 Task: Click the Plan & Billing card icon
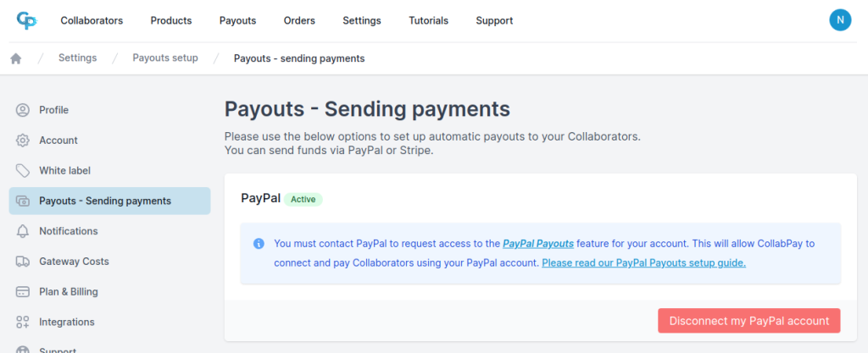point(23,292)
